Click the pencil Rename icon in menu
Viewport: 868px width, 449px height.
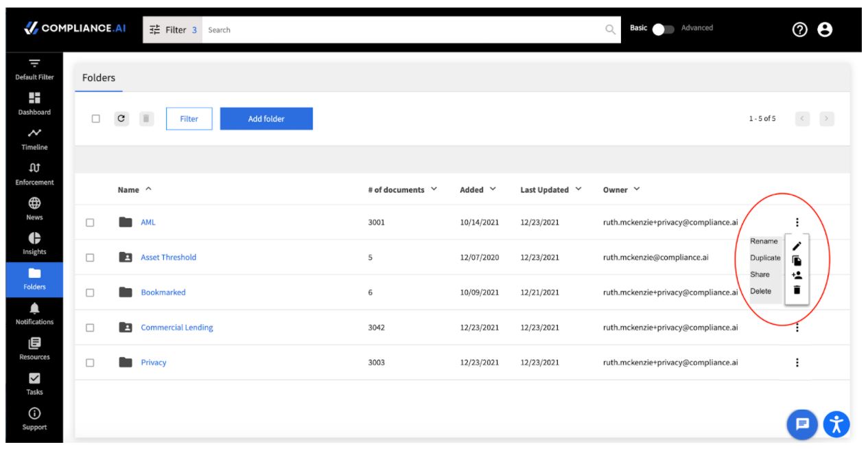click(x=797, y=246)
